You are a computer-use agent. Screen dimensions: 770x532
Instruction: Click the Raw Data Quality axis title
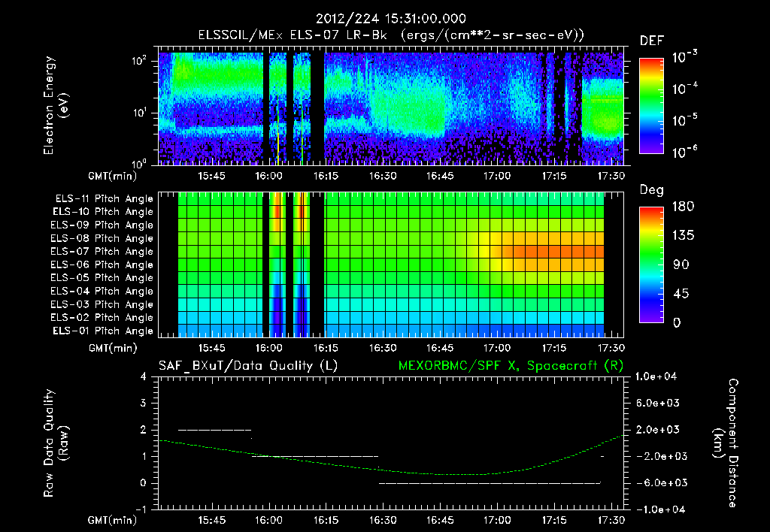pyautogui.click(x=56, y=443)
